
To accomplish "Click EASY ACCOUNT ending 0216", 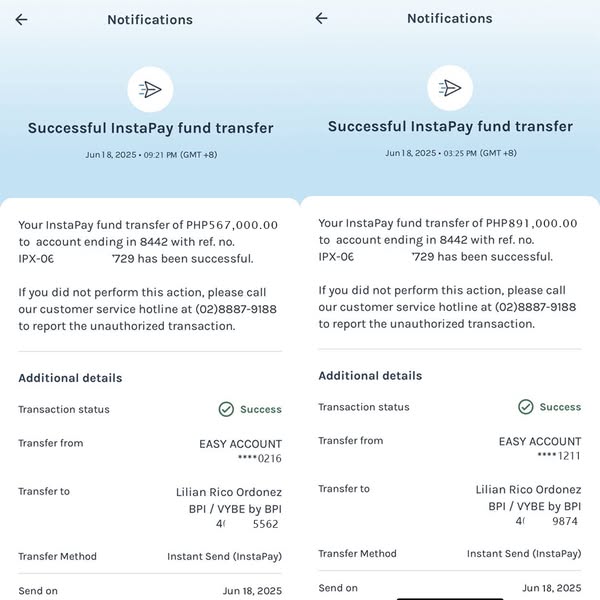I will click(x=240, y=451).
